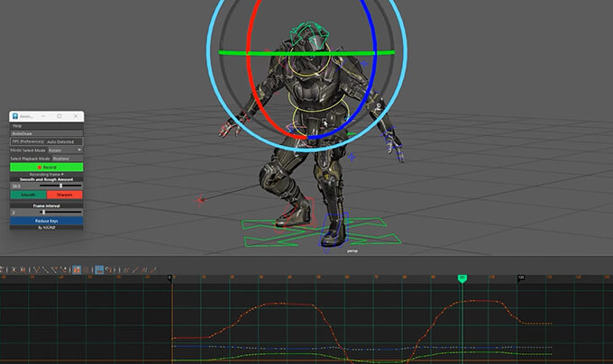This screenshot has height=364, width=613.
Task: Click the blue Reduce Keys button
Action: 46,220
